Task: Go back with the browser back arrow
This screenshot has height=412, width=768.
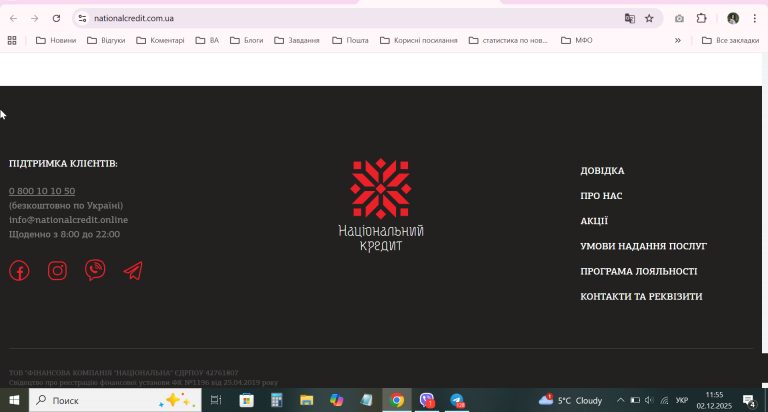Action: point(13,18)
